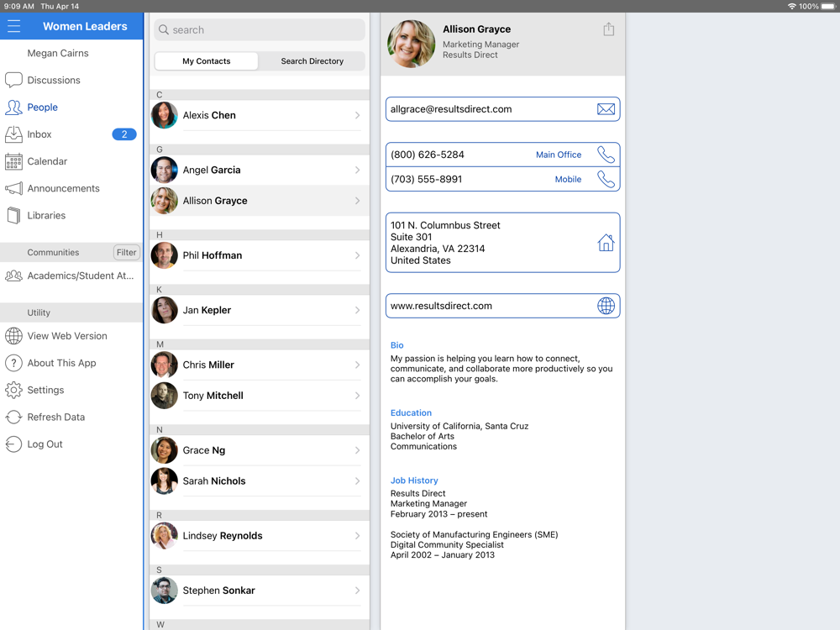Tap the share icon on Allison's profile
Image resolution: width=840 pixels, height=630 pixels.
click(609, 29)
